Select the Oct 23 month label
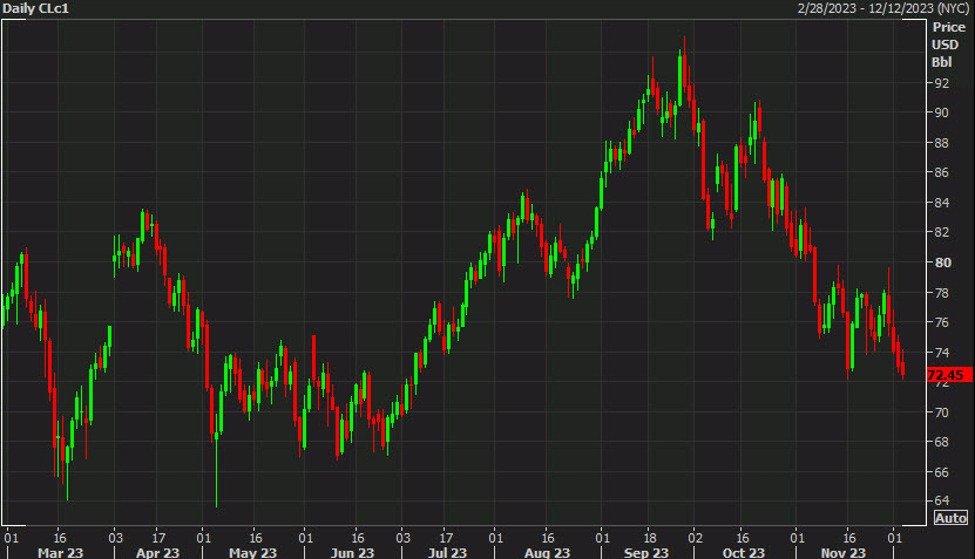975x559 pixels. tap(743, 552)
